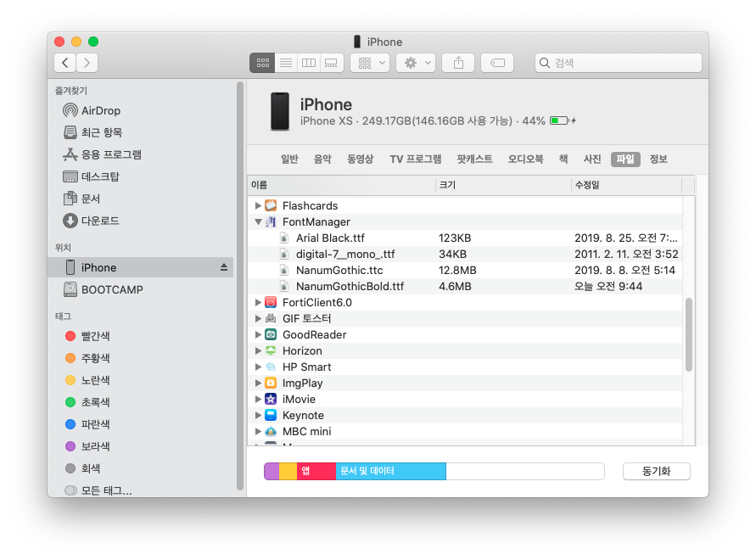756x560 pixels.
Task: Show 모든 태그 in the sidebar
Action: pyautogui.click(x=140, y=490)
